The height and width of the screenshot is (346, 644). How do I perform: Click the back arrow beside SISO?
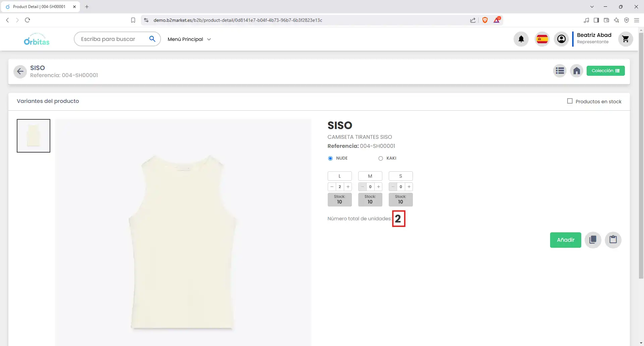click(x=20, y=71)
